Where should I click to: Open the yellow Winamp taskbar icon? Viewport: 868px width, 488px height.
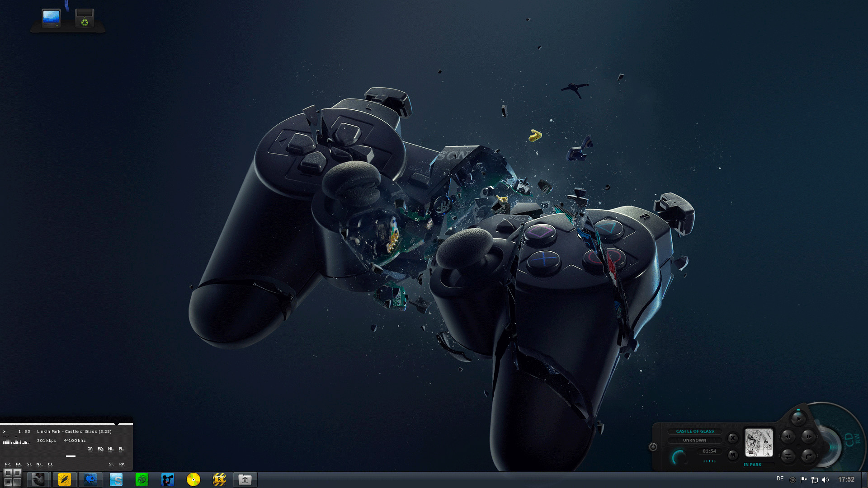point(65,479)
